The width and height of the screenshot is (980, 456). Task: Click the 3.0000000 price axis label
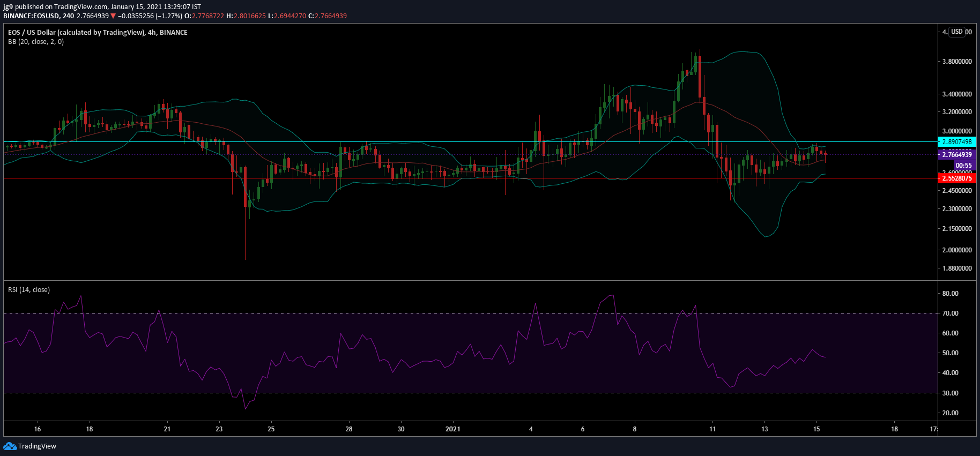click(x=957, y=131)
